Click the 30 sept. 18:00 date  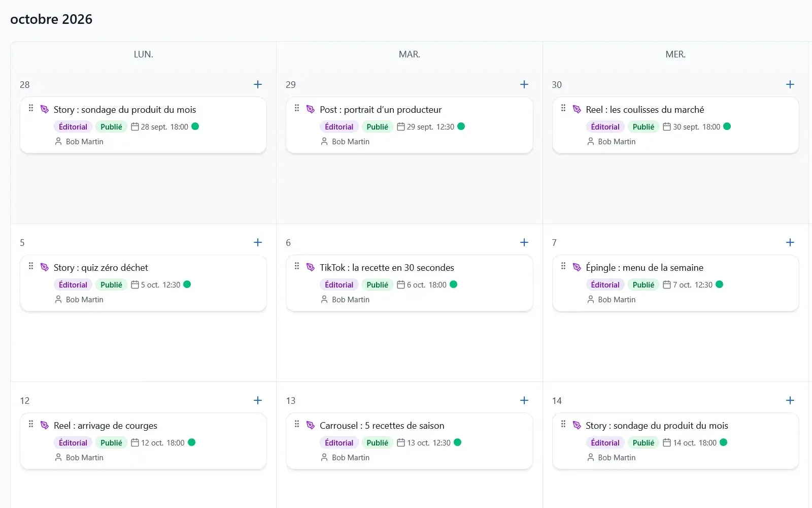pyautogui.click(x=696, y=127)
